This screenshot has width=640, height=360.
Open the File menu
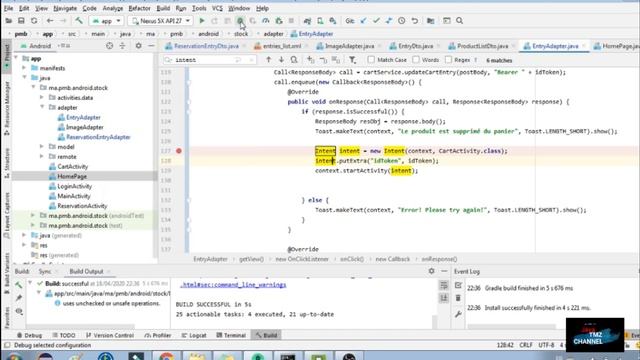pos(8,8)
